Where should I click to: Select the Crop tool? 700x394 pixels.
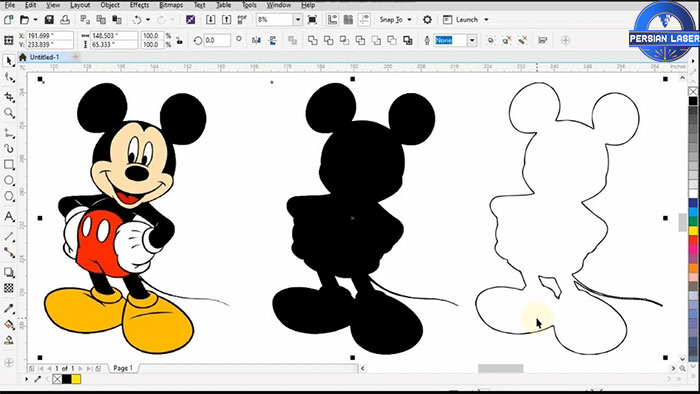(9, 96)
